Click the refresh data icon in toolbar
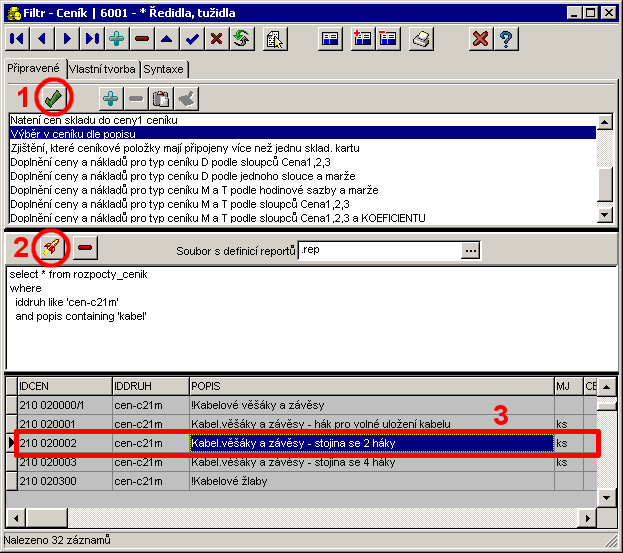Screen dimensions: 623x553 [x=240, y=38]
